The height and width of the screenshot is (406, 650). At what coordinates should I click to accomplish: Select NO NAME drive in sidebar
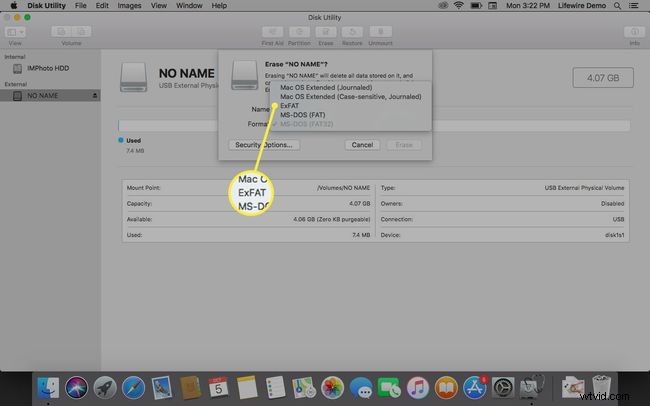[x=50, y=96]
